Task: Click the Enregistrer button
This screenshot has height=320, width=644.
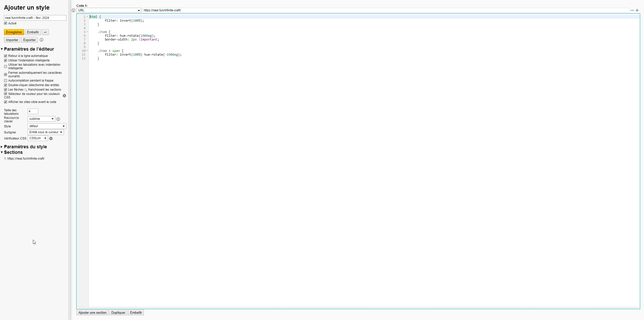Action: point(14,32)
